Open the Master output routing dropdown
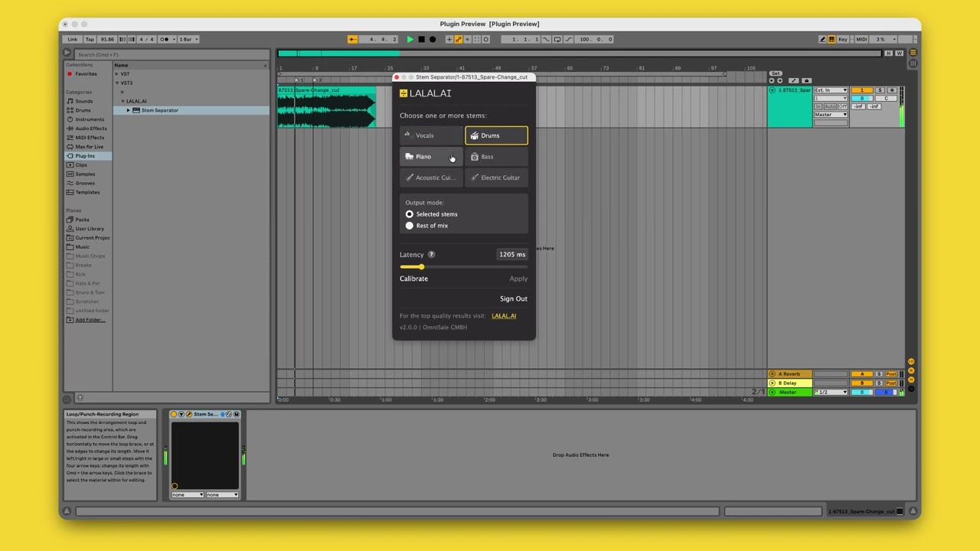980x551 pixels. [831, 115]
